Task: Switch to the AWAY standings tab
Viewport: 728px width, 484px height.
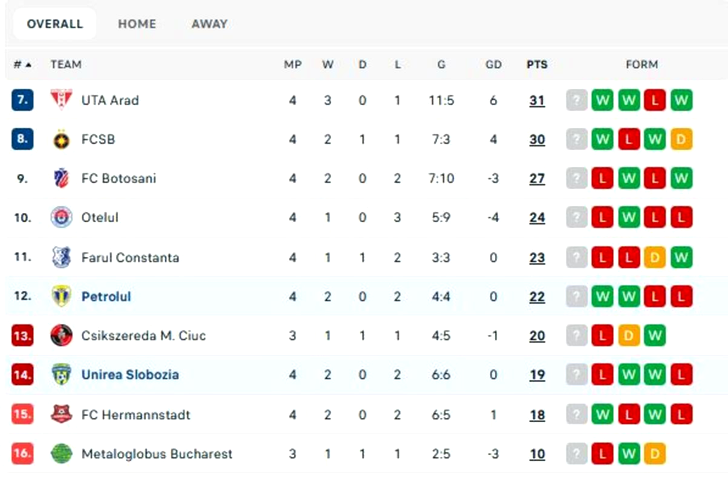Action: pyautogui.click(x=209, y=23)
